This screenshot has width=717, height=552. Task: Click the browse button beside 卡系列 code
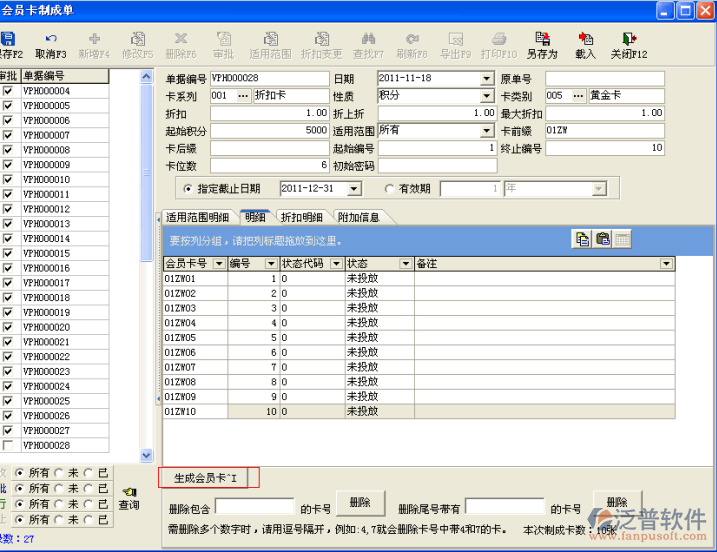243,96
